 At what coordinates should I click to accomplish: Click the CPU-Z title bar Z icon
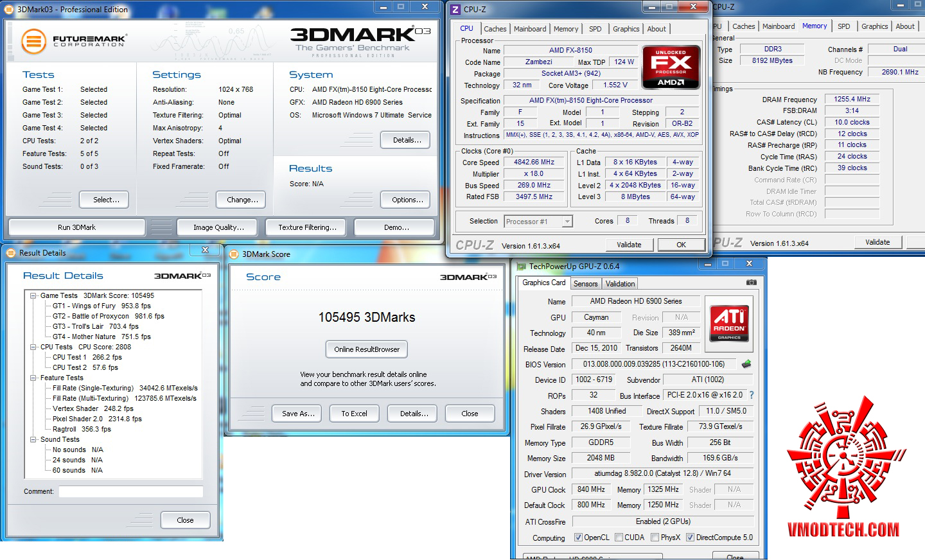456,9
